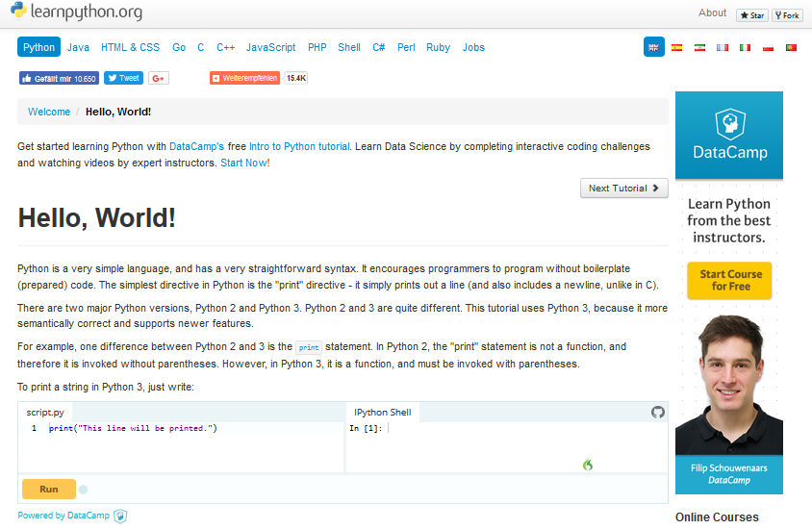Open the Go tutorial
The width and height of the screenshot is (812, 529).
179,47
